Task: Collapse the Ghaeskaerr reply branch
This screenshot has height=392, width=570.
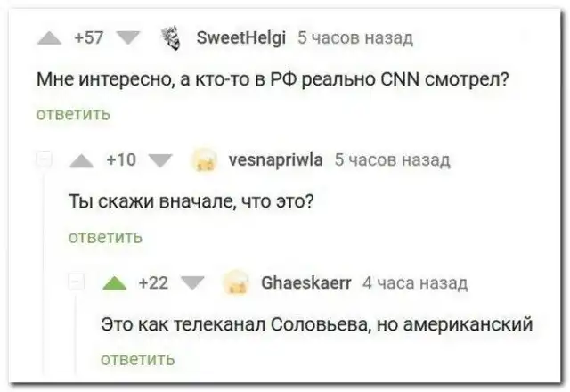Action: (x=77, y=282)
